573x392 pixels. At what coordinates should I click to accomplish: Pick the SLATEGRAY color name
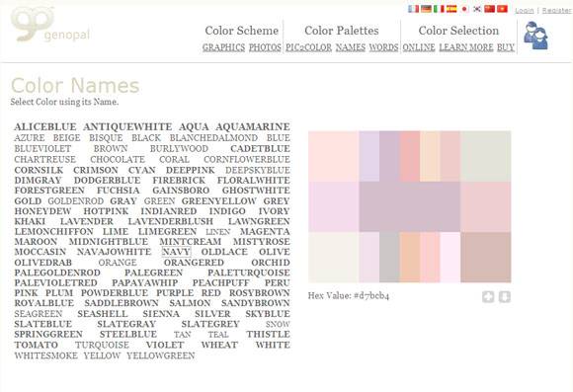tap(126, 325)
